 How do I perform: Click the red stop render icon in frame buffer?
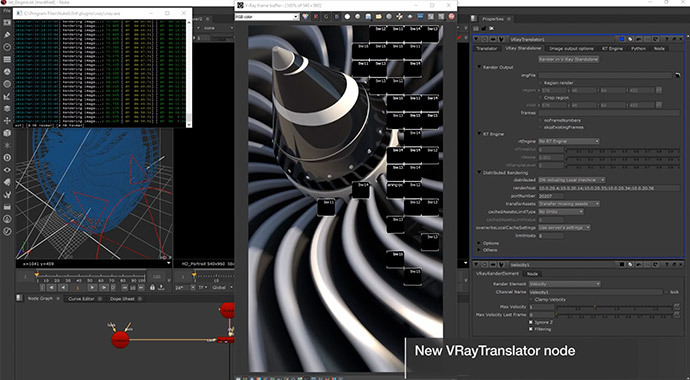pos(451,17)
